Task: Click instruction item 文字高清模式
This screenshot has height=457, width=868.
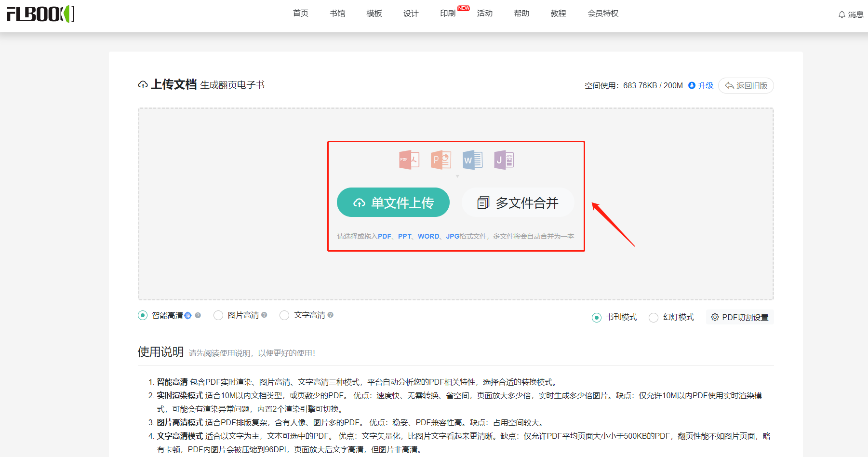Action: pos(180,436)
